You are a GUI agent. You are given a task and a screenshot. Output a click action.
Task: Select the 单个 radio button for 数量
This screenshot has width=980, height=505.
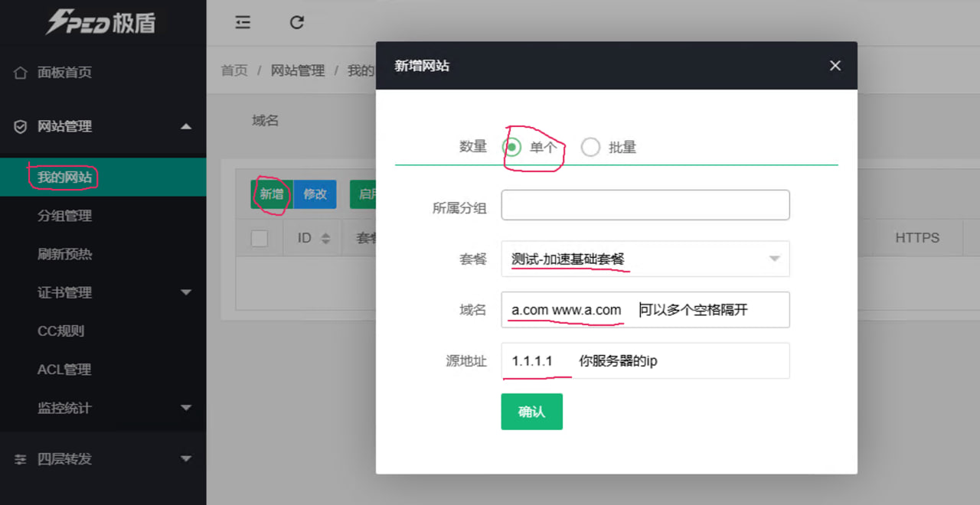click(x=511, y=147)
